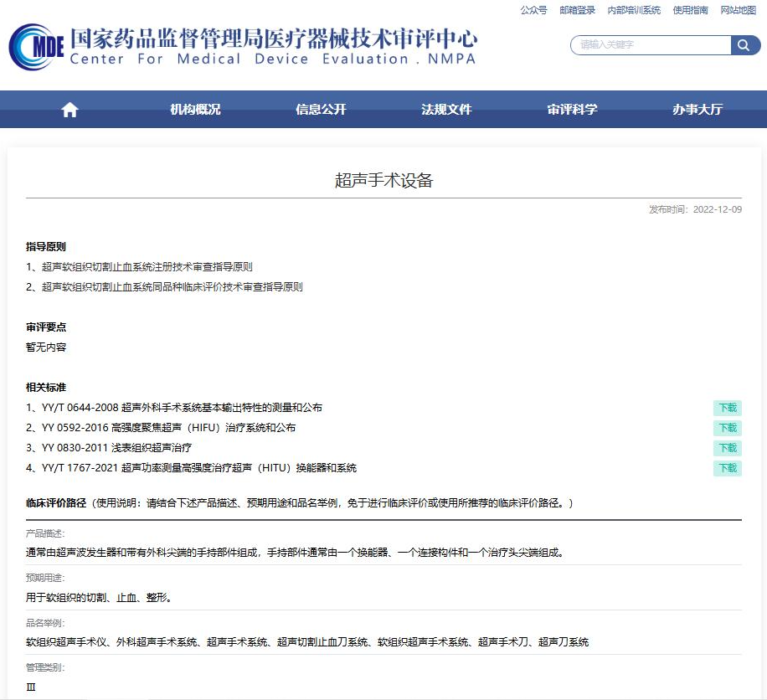Click the home icon in navigation bar
767x700 pixels.
pyautogui.click(x=69, y=110)
